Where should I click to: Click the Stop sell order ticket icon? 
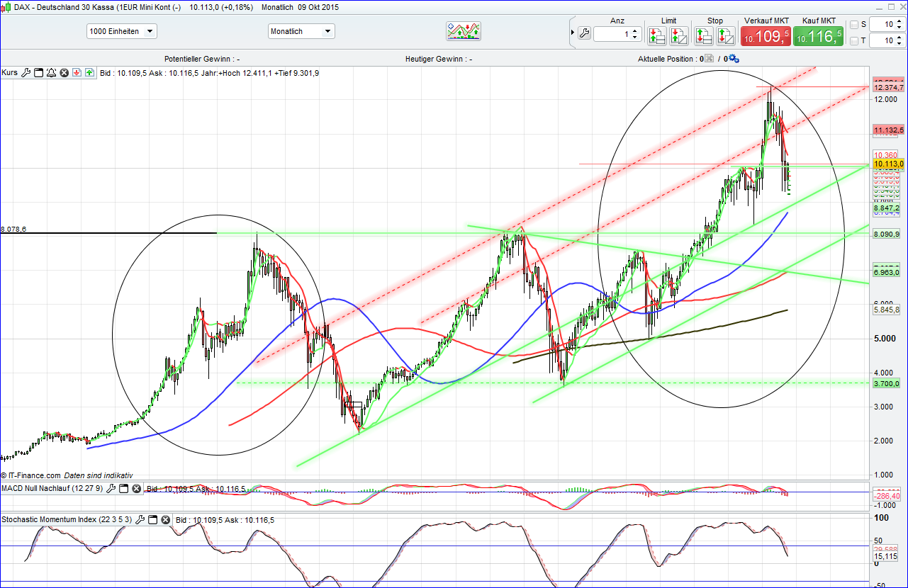click(x=703, y=35)
